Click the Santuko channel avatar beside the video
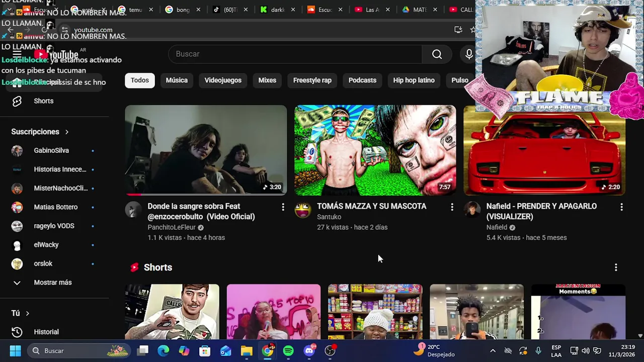644x362 pixels. point(303,210)
